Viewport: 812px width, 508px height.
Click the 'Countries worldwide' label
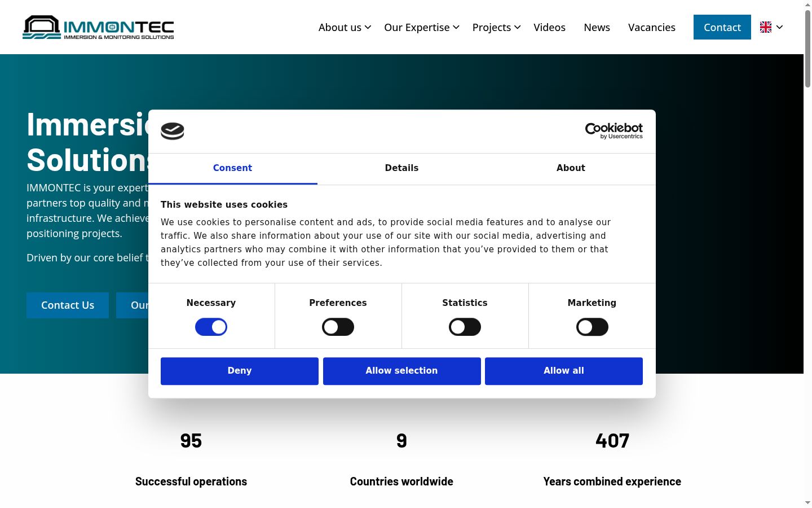(401, 481)
